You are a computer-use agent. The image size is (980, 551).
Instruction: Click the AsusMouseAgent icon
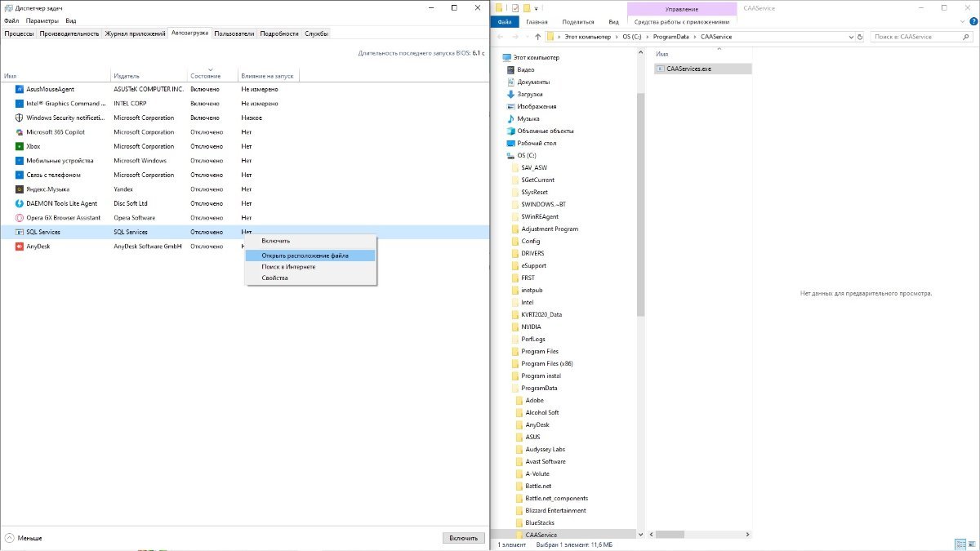(x=19, y=89)
